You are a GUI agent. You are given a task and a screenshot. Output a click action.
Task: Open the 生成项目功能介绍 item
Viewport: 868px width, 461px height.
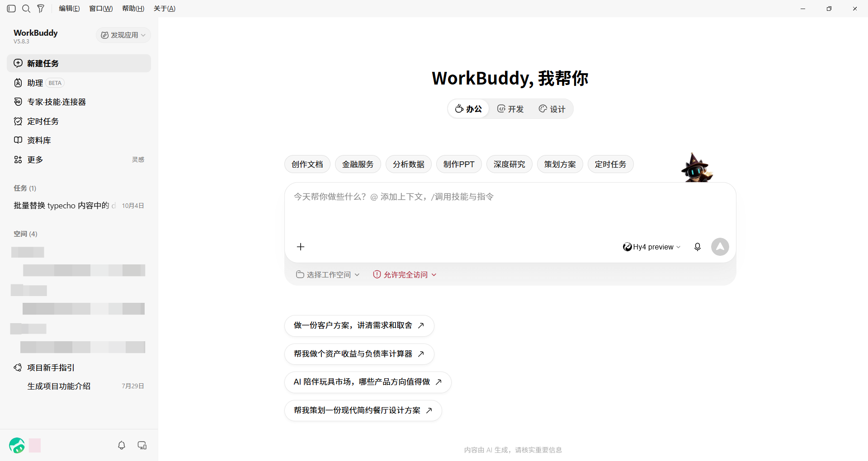click(x=79, y=386)
